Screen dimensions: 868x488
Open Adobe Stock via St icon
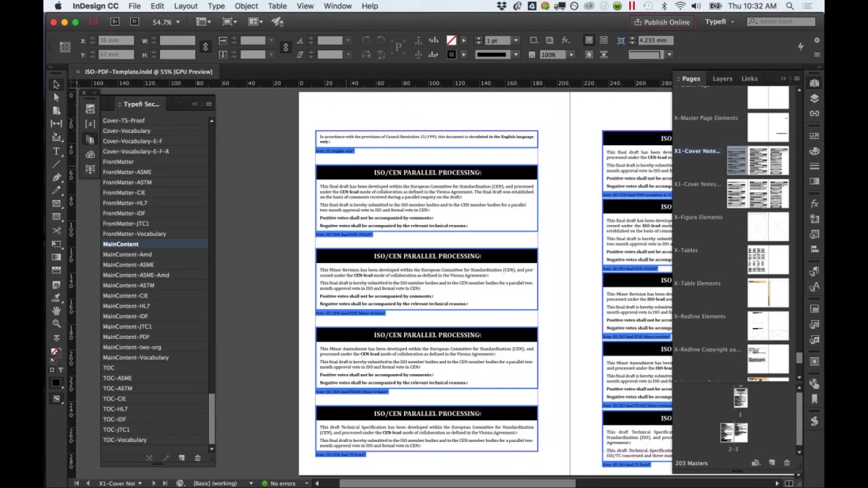[134, 22]
